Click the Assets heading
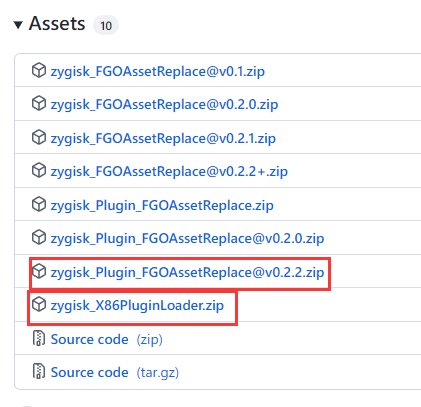 (x=57, y=24)
